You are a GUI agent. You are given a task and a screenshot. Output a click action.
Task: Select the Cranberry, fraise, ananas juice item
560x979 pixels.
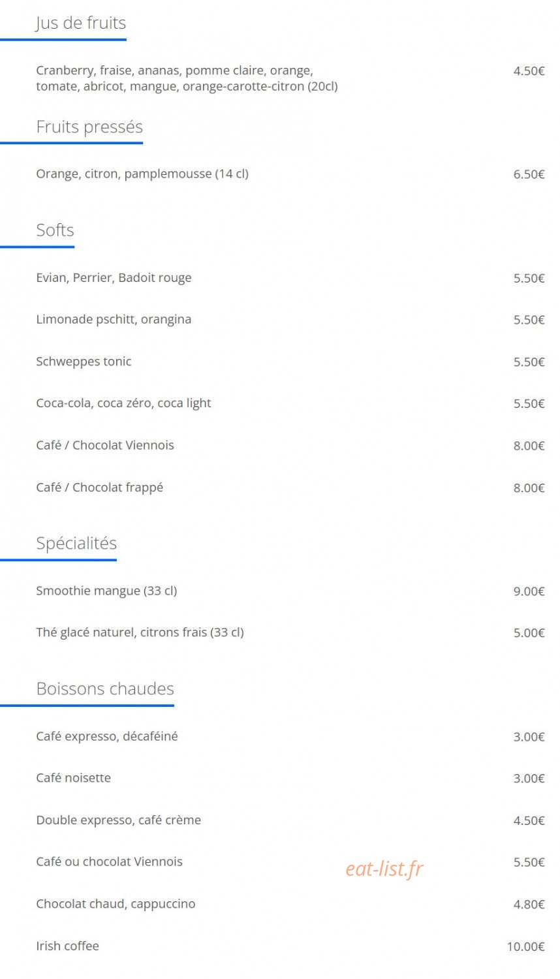tap(187, 78)
